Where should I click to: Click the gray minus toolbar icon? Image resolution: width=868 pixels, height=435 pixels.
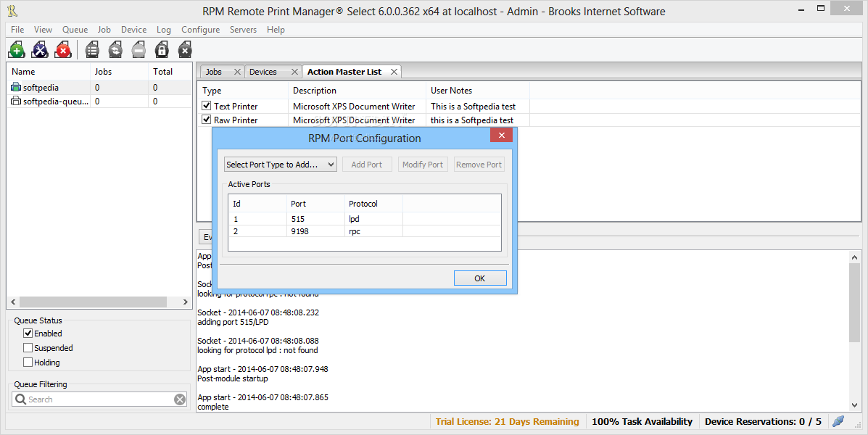coord(139,50)
